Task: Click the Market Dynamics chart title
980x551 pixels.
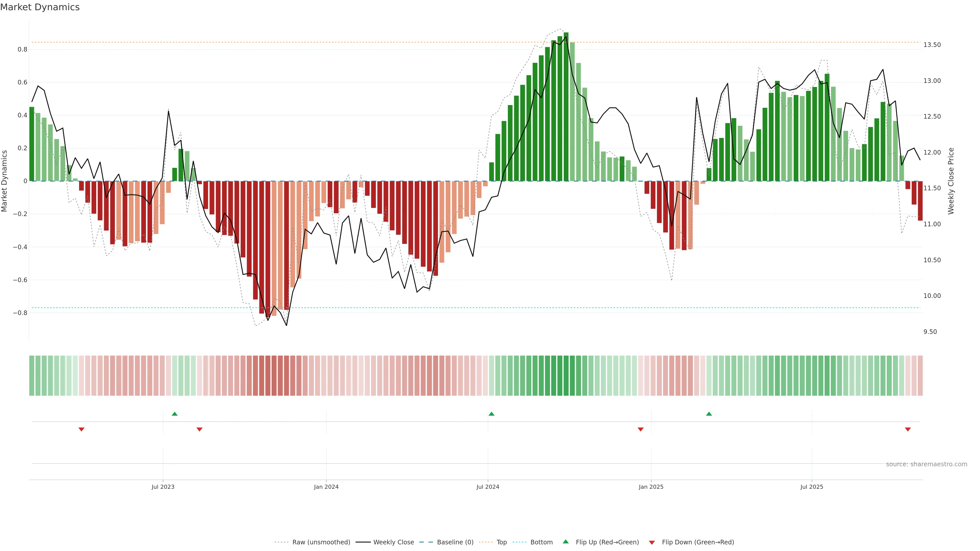Action: [x=40, y=7]
